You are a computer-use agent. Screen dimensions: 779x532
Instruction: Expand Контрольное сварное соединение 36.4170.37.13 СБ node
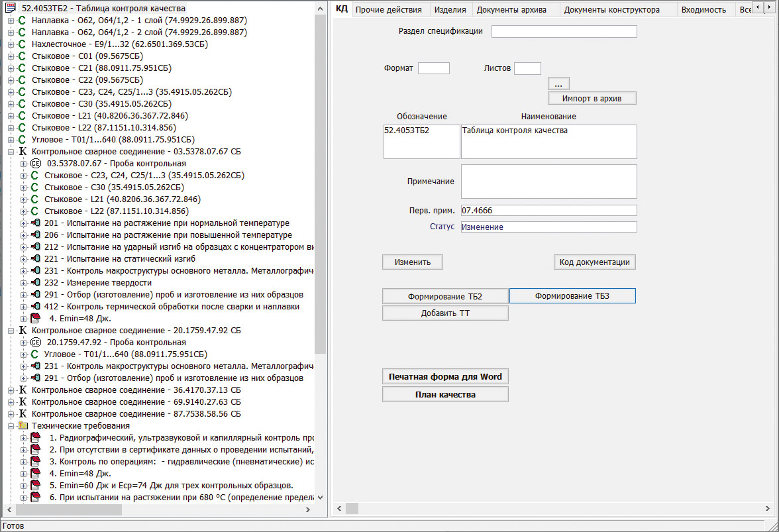11,390
